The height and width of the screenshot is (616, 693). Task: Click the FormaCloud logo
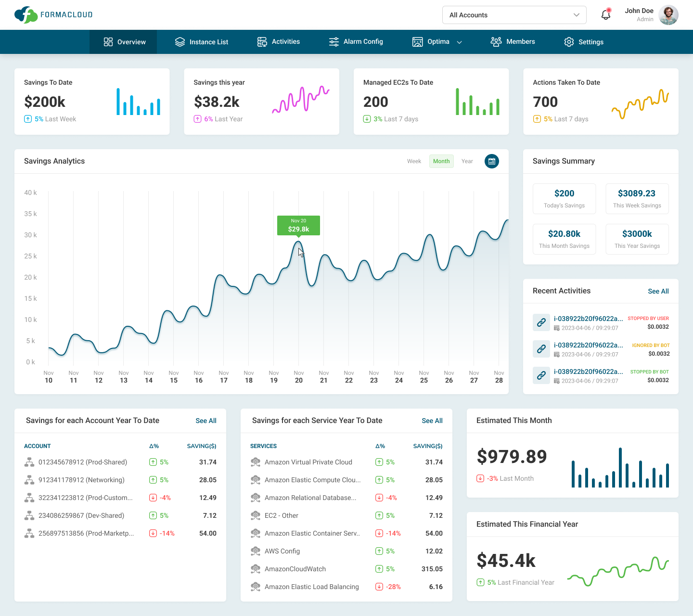(x=53, y=15)
